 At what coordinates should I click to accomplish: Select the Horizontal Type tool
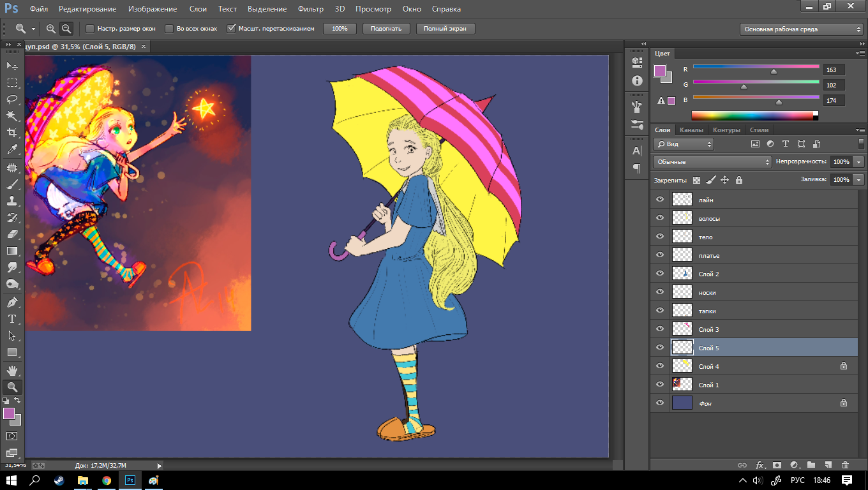[12, 319]
